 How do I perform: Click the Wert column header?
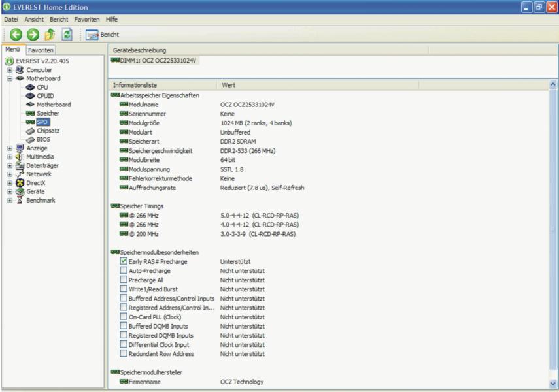(x=229, y=85)
